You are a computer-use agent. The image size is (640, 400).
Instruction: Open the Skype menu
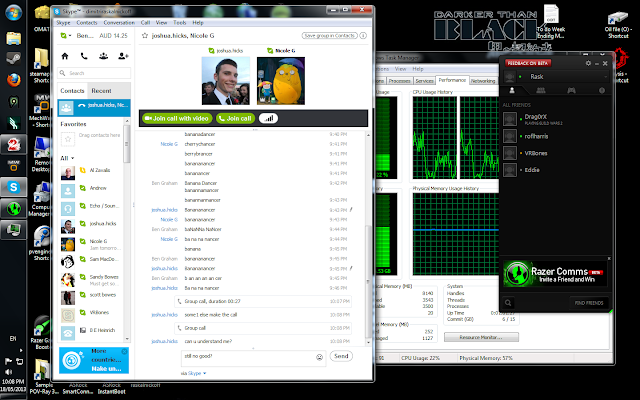(63, 23)
